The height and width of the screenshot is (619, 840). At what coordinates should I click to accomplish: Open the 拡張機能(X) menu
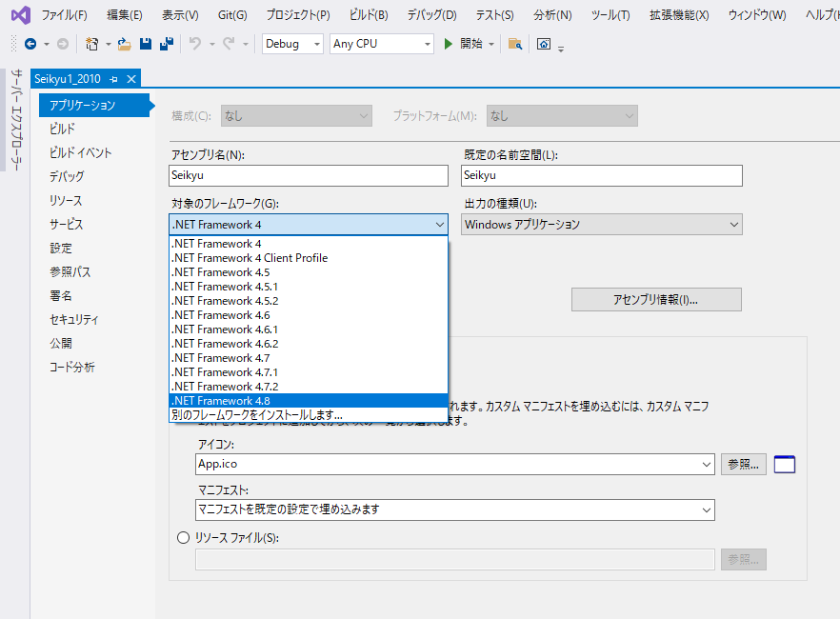[x=679, y=15]
